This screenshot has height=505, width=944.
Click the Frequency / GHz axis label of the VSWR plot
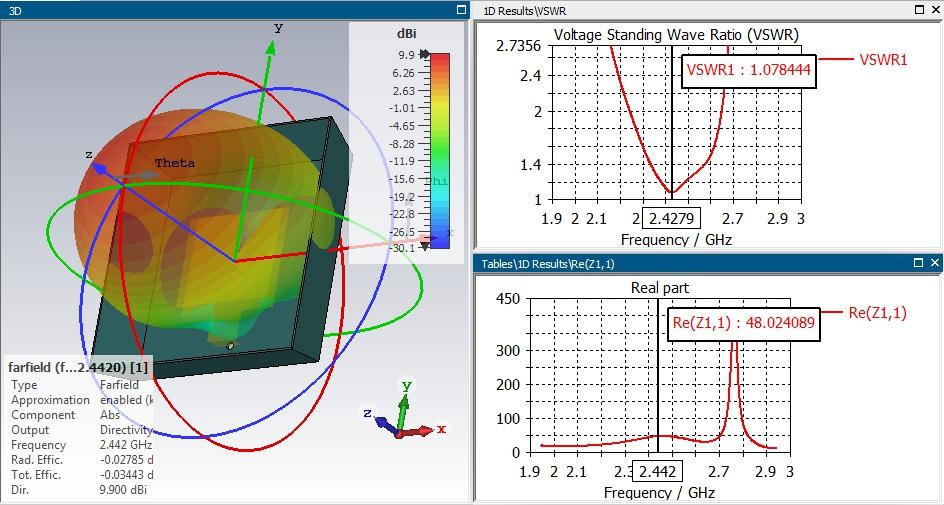tap(676, 240)
